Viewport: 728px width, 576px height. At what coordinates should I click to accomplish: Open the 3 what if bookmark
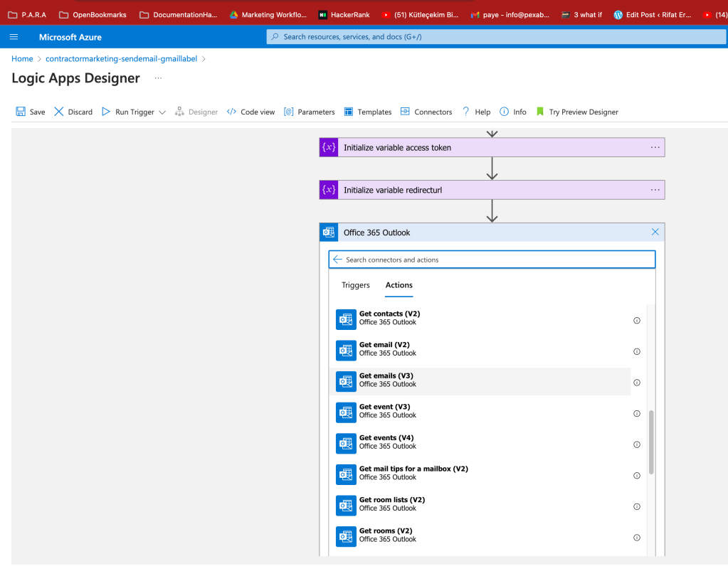[581, 15]
